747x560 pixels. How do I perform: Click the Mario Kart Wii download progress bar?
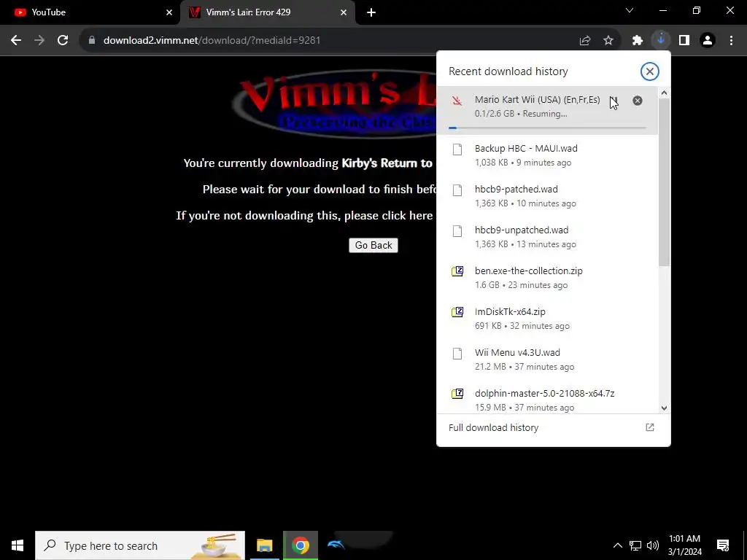point(547,128)
